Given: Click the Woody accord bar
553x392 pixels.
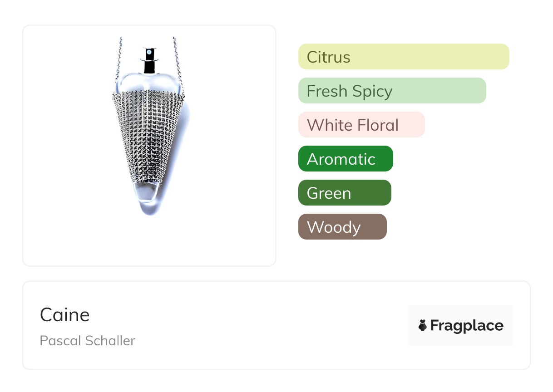Looking at the screenshot, I should pyautogui.click(x=342, y=227).
